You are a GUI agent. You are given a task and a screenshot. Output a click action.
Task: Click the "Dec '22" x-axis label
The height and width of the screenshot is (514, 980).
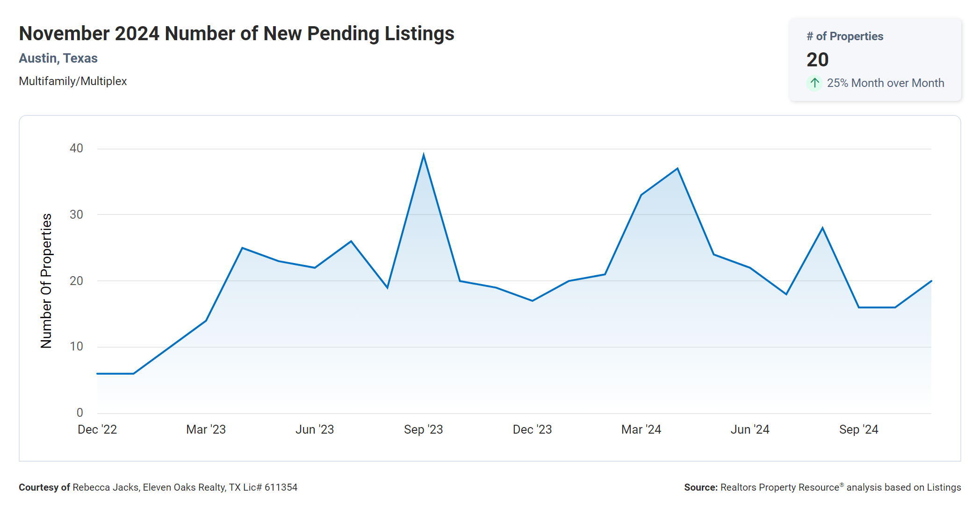pos(97,429)
